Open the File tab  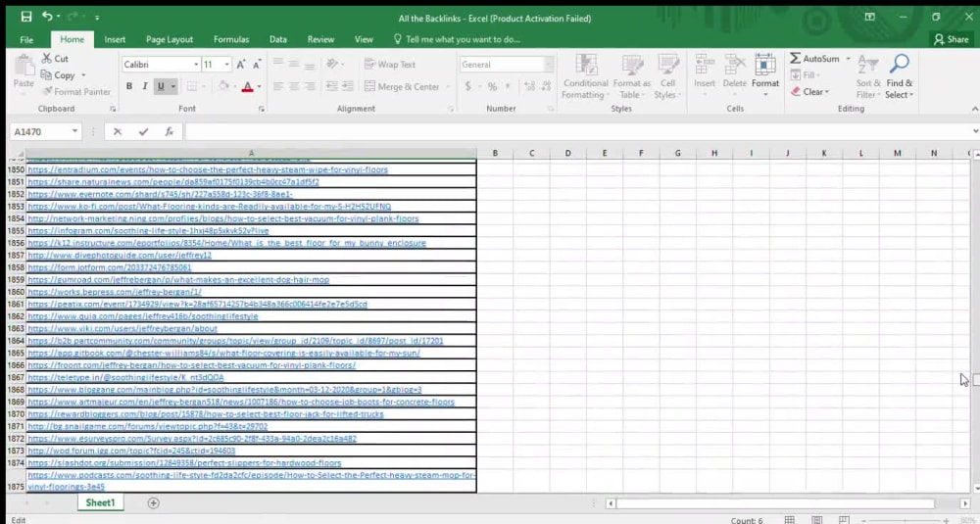(26, 39)
